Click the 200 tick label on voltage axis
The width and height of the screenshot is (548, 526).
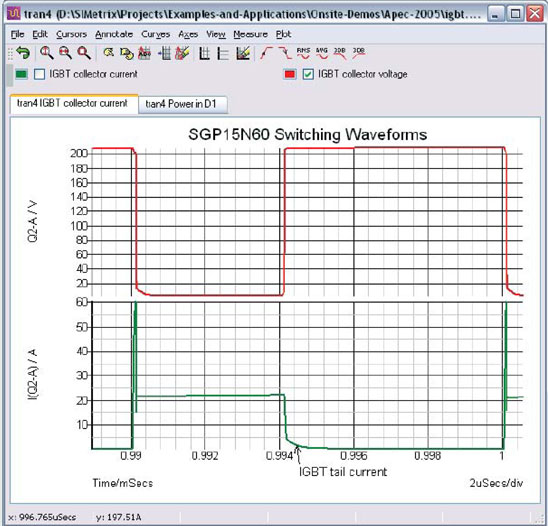[79, 153]
